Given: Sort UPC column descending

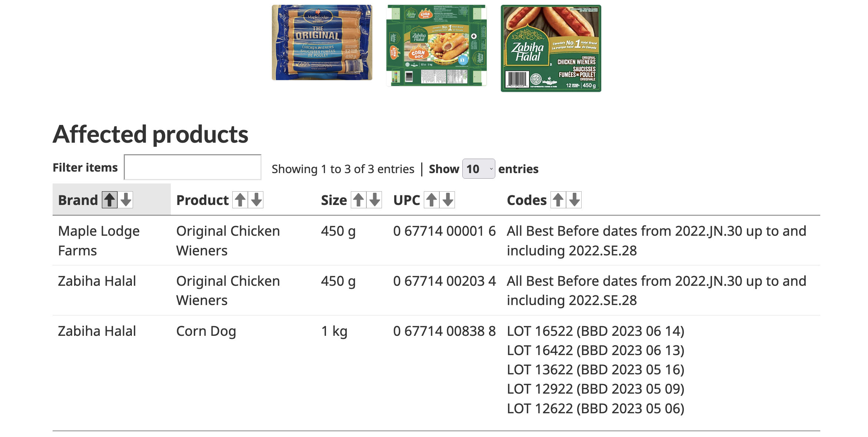Looking at the screenshot, I should pyautogui.click(x=448, y=200).
